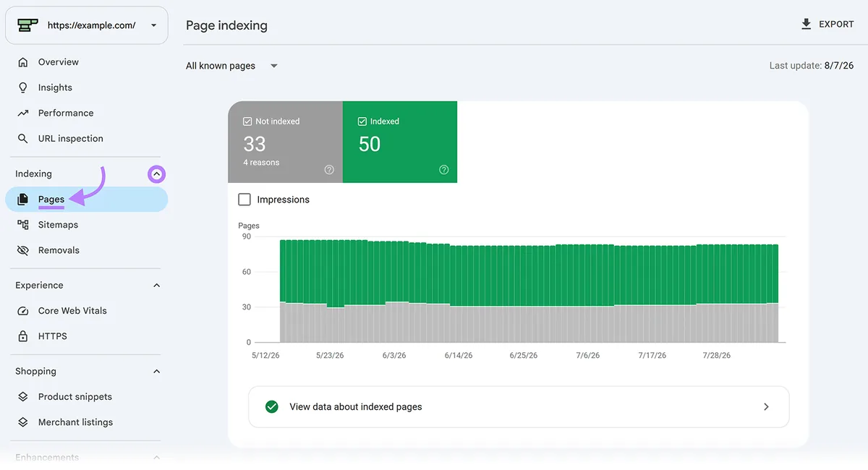Open the Overview home icon
Viewport: 868px width, 470px height.
(23, 62)
